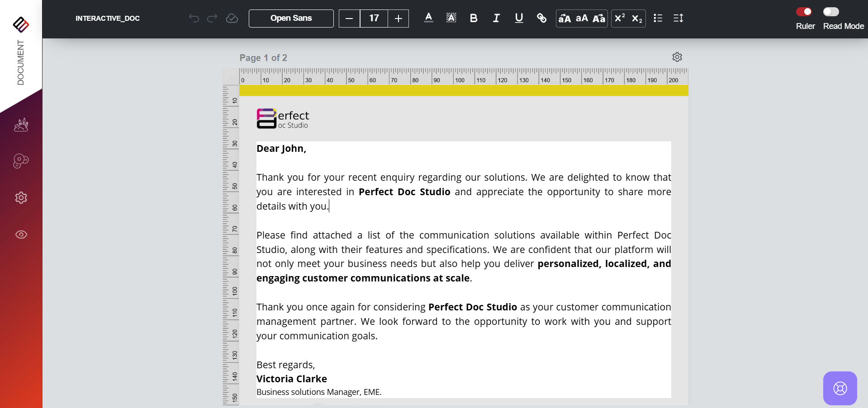Increase font size with plus button

pos(398,19)
